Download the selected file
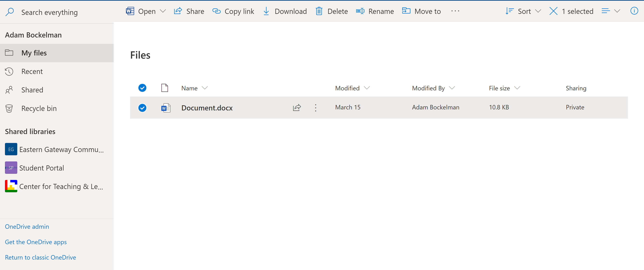This screenshot has width=644, height=270. coord(285,11)
